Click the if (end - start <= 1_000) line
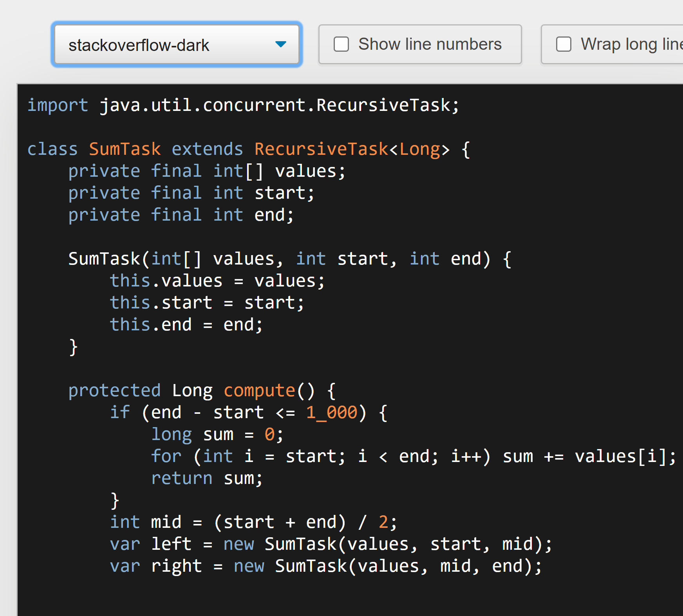Viewport: 683px width, 616px height. click(x=249, y=412)
